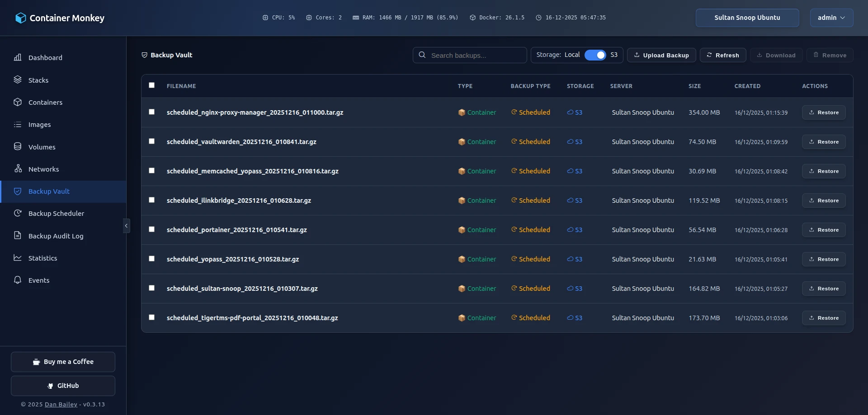The height and width of the screenshot is (415, 868).
Task: Collapse the sidebar using the chevron
Action: (x=126, y=226)
